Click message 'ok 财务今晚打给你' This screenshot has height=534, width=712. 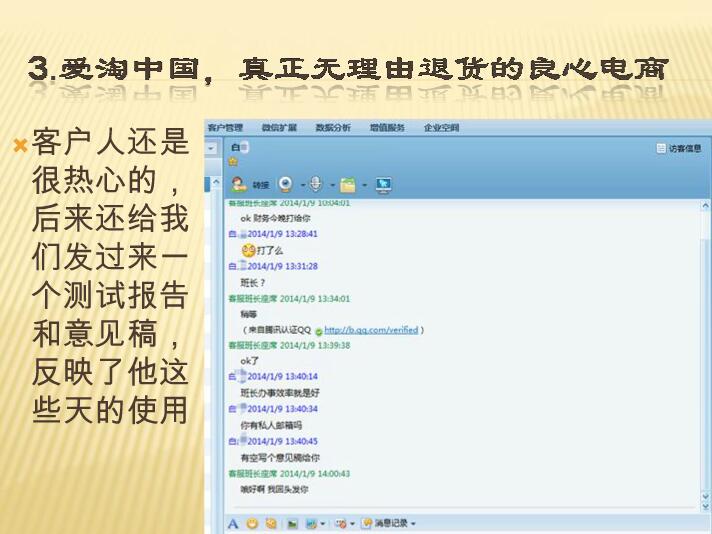point(275,218)
